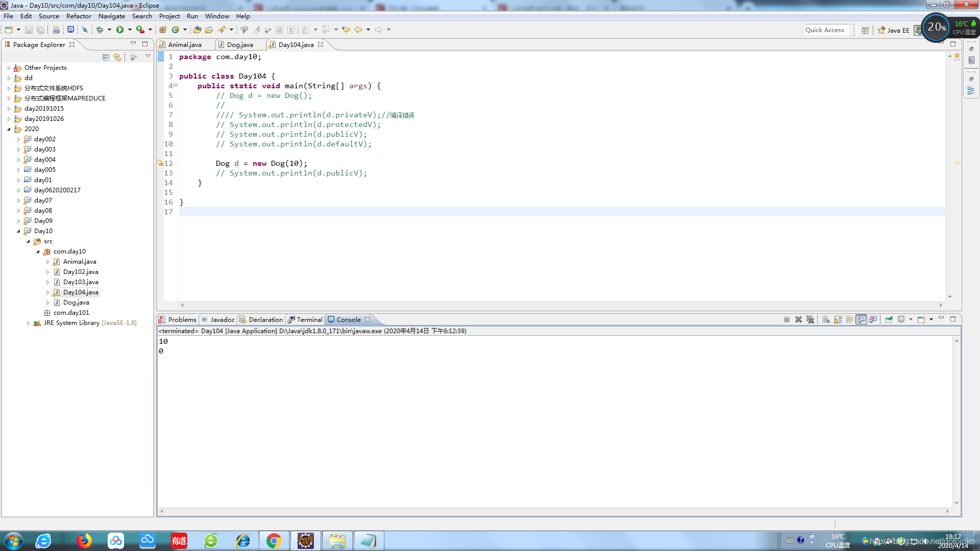The image size is (980, 551).
Task: Remove All Terminated Launches icon
Action: [x=810, y=319]
